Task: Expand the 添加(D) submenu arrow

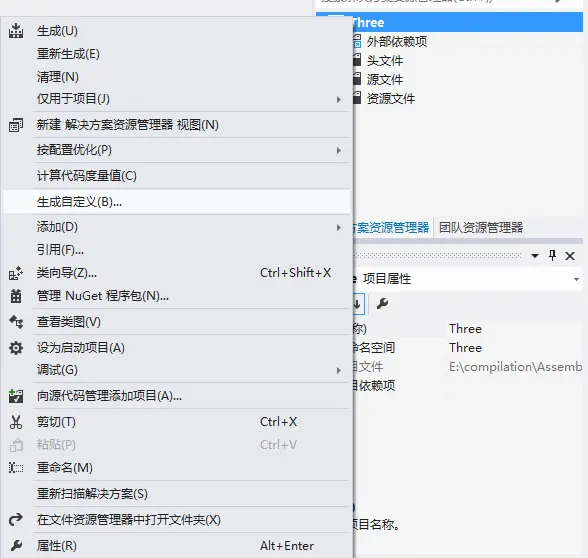Action: point(339,228)
